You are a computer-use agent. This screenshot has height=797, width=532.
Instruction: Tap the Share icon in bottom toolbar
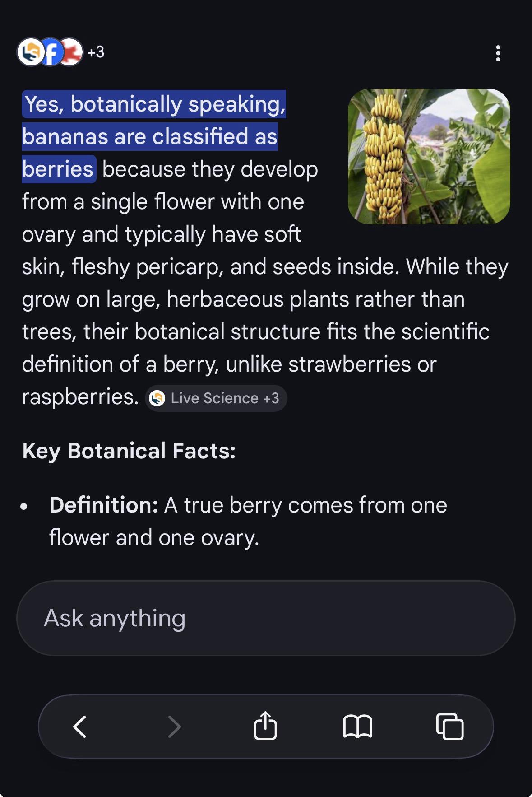pyautogui.click(x=265, y=726)
